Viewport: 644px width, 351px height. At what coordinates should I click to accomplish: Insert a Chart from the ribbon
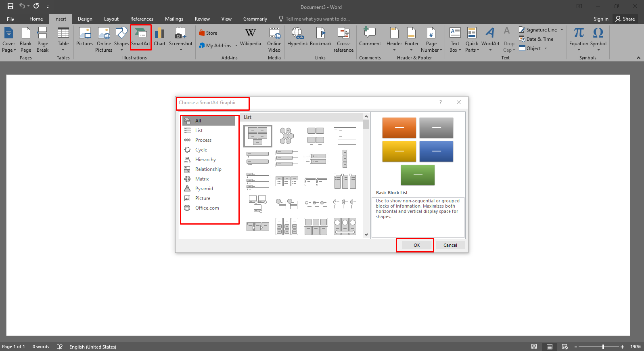click(x=159, y=37)
